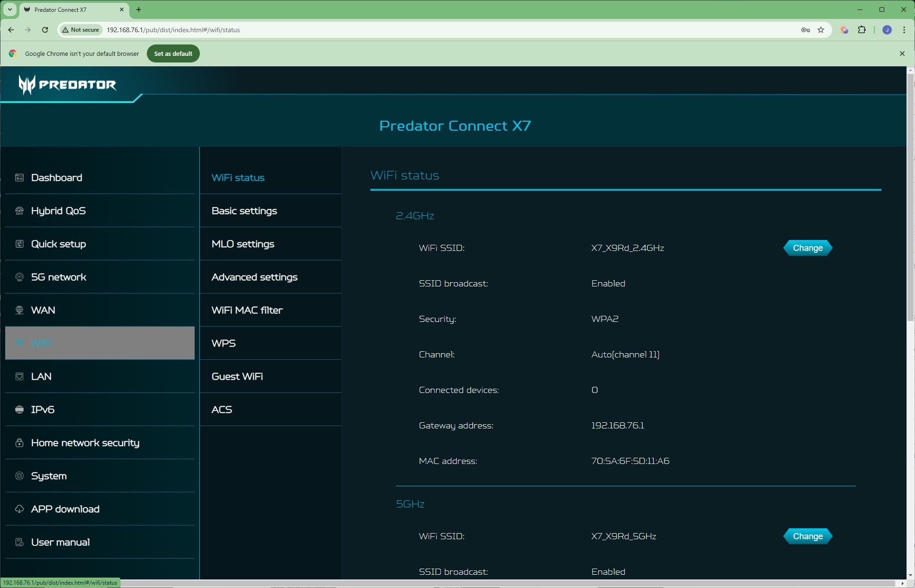Click the Predator logo

pyautogui.click(x=67, y=85)
